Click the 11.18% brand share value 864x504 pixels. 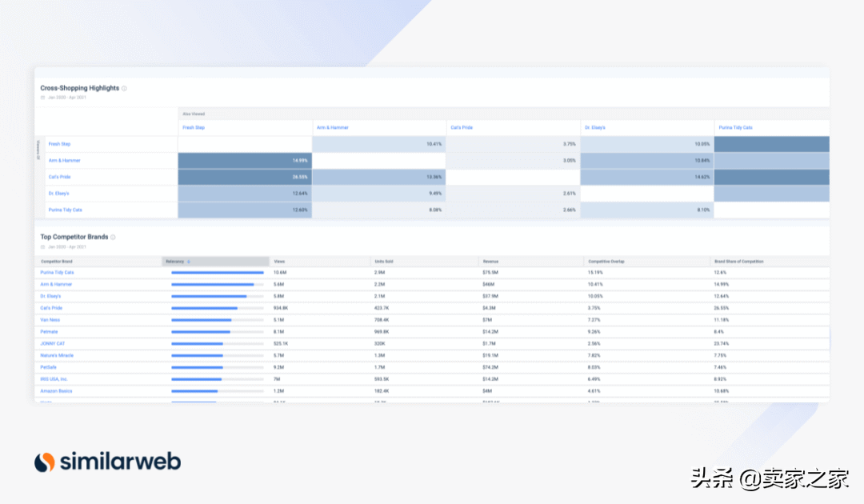(722, 320)
